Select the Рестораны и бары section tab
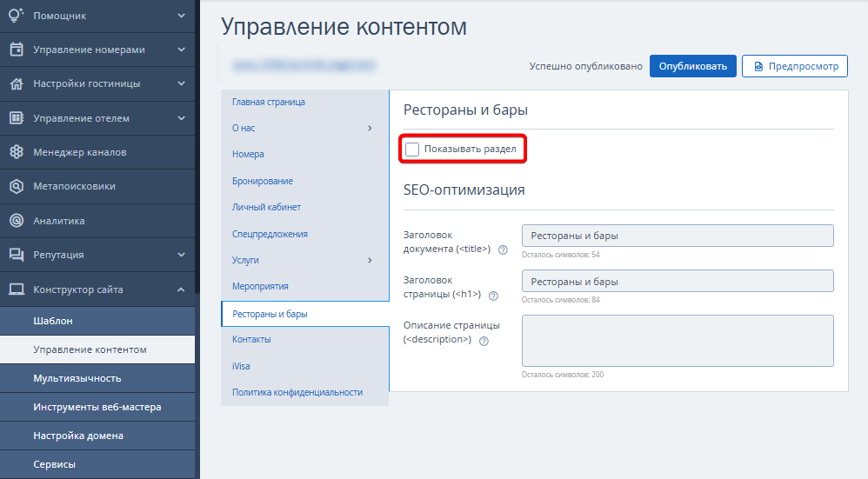Image resolution: width=868 pixels, height=479 pixels. click(305, 314)
